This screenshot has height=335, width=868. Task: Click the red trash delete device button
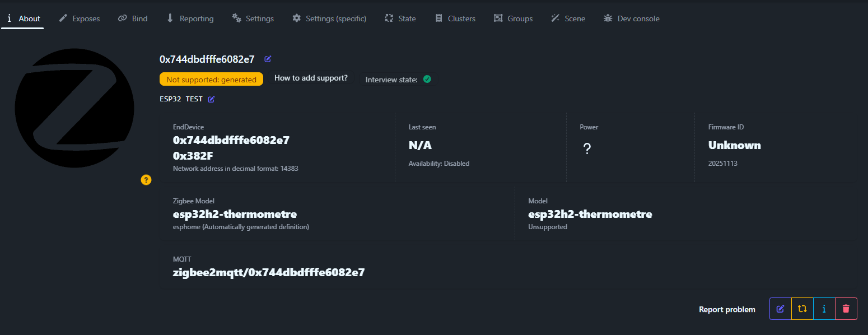[x=846, y=309]
